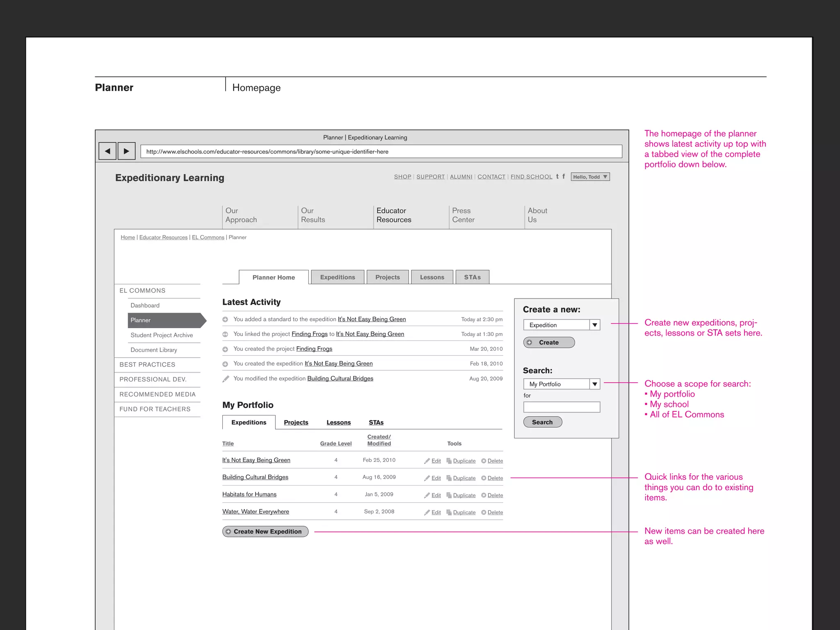Open FUND FOR TEACHERS sidebar section
The width and height of the screenshot is (840, 630).
[155, 409]
